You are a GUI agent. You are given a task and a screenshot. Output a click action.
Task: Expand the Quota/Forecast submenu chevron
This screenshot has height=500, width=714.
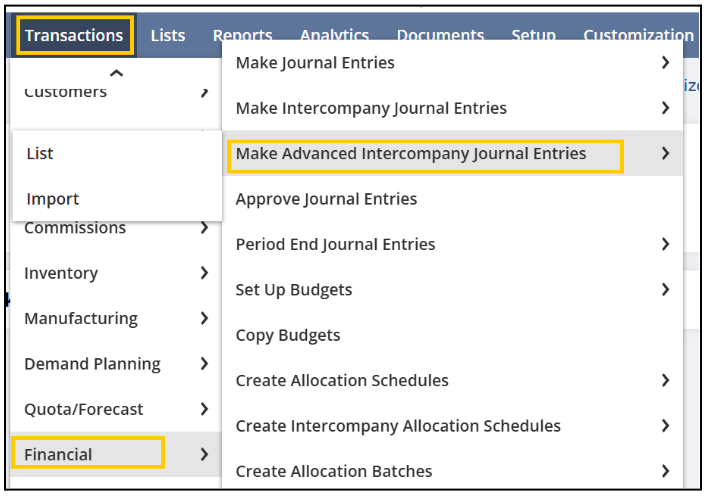pyautogui.click(x=204, y=409)
